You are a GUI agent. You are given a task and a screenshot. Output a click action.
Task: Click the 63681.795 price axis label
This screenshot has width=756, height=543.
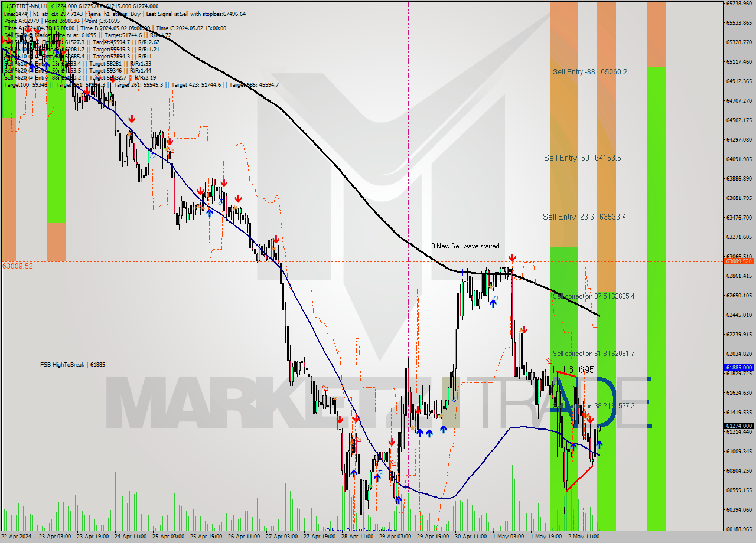(x=738, y=198)
